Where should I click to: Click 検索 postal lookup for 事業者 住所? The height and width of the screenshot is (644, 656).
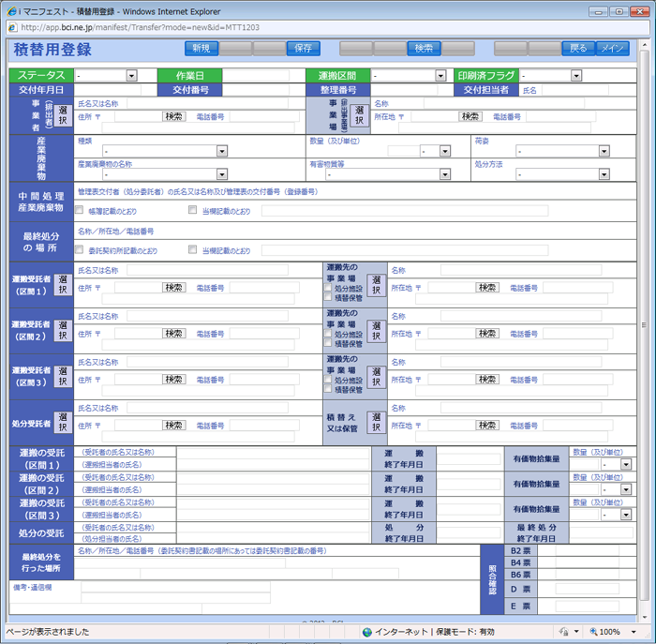pos(173,117)
